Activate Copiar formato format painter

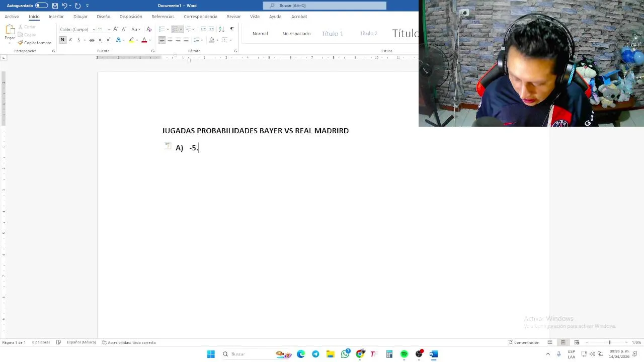tap(35, 43)
